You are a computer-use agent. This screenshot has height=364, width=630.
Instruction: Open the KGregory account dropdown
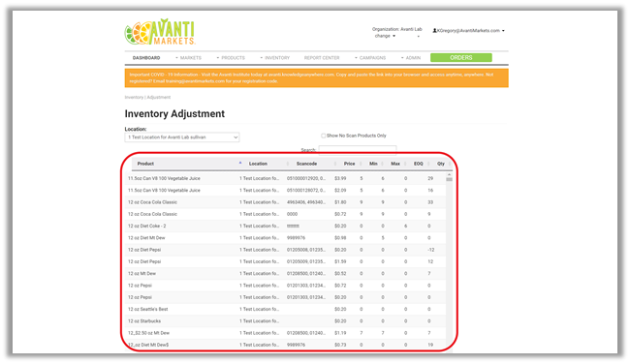468,31
